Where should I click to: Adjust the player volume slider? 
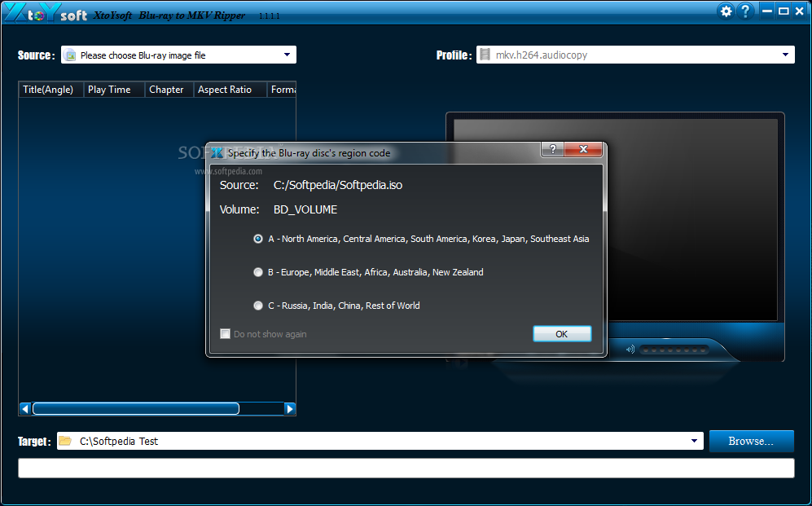point(674,350)
